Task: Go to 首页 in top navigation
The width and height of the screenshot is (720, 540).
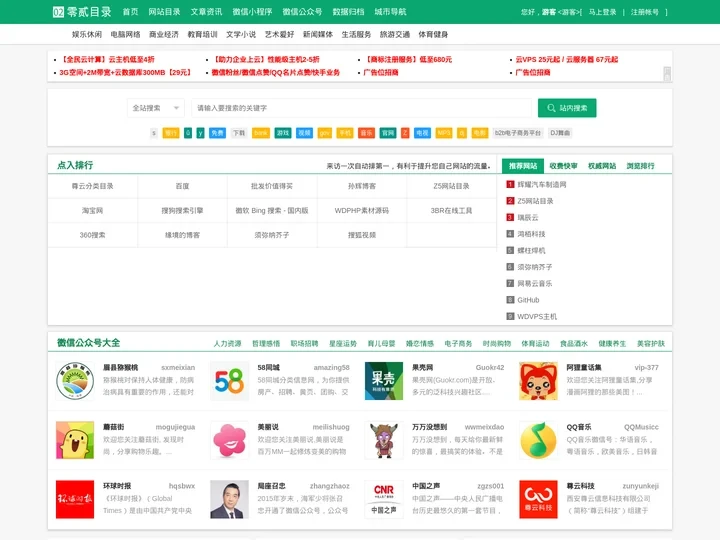Action: 130,12
